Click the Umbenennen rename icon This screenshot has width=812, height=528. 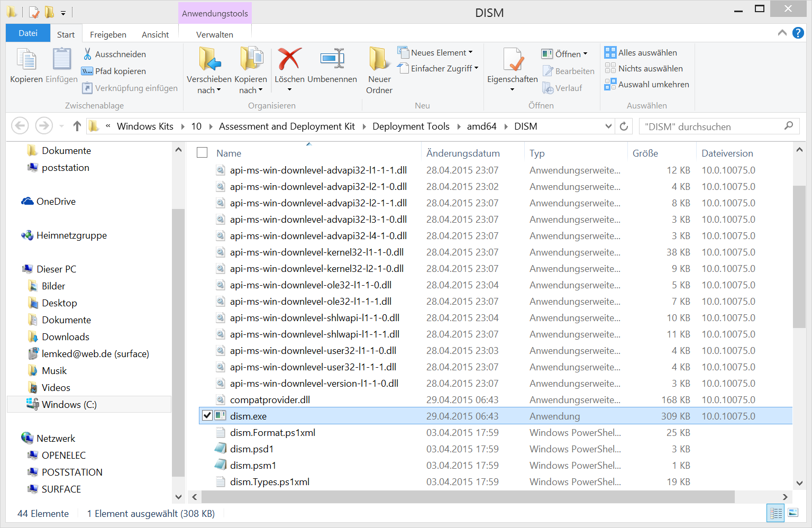coord(332,59)
